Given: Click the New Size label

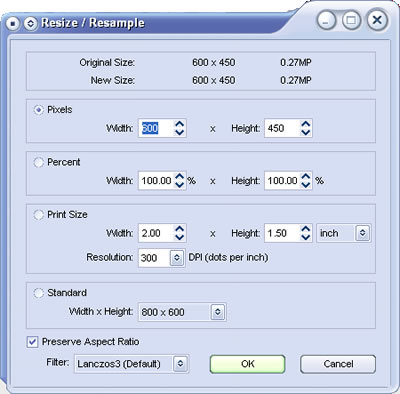Looking at the screenshot, I should coord(113,80).
